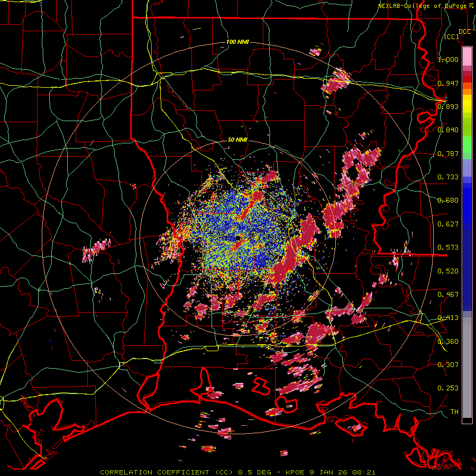Screen dimensions: 476x476
Task: Click the "DCC" product label
Action: (464, 32)
